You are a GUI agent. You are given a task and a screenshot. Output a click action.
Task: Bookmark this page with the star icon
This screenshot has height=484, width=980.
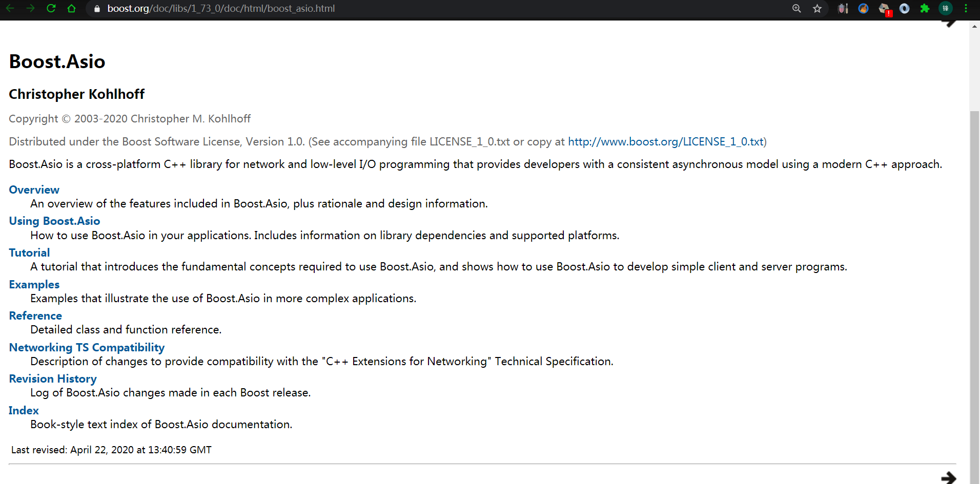pyautogui.click(x=817, y=8)
